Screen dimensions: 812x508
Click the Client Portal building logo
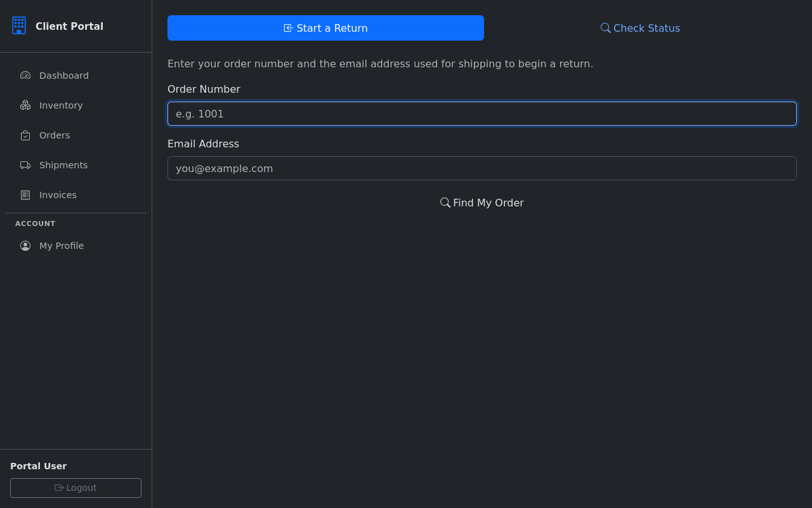19,25
